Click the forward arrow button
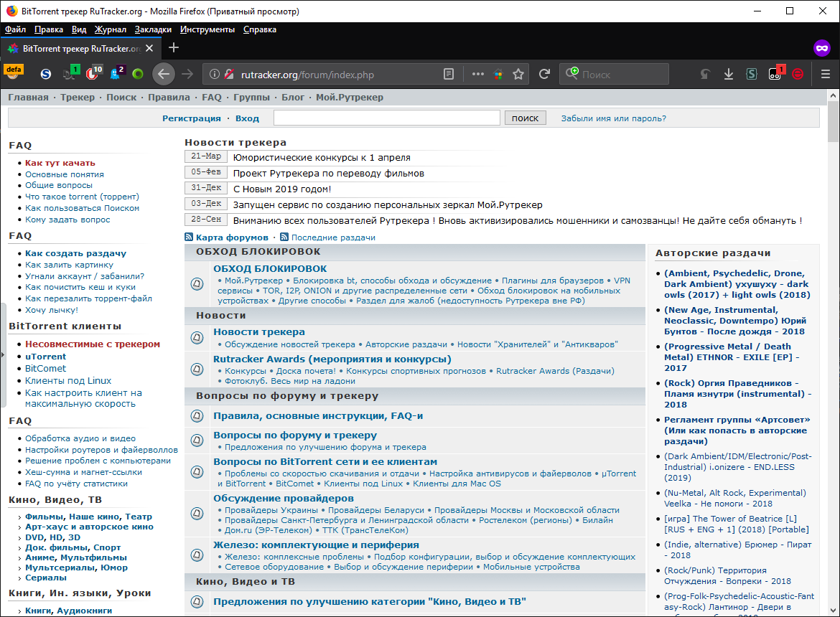 pyautogui.click(x=187, y=74)
